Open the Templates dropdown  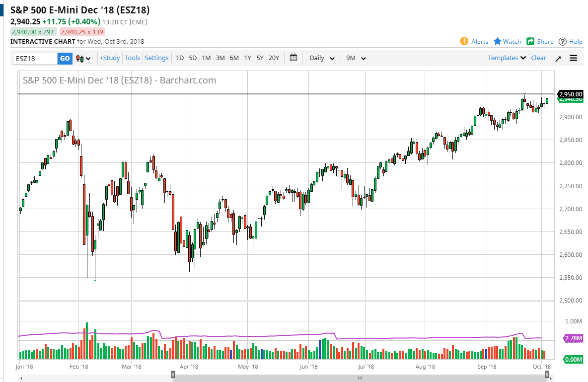pos(507,58)
